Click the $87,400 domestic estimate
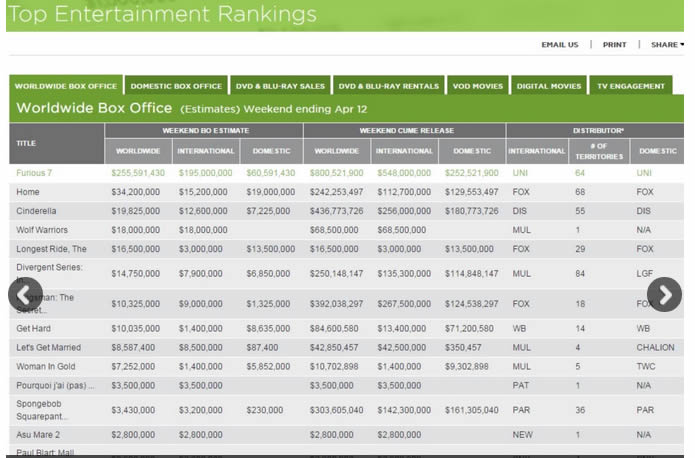Viewport: 695px width, 458px height. pos(262,348)
